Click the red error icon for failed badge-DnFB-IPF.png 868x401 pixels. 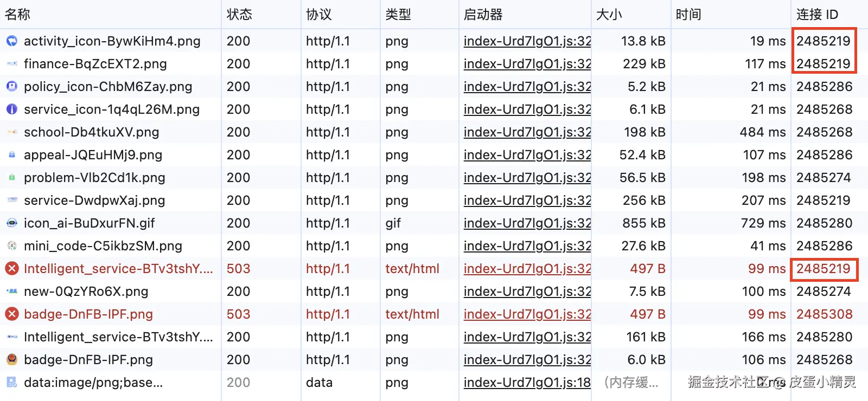(x=11, y=314)
